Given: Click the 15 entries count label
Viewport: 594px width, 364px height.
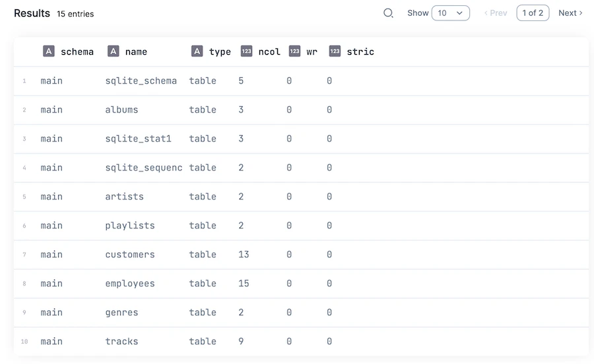Looking at the screenshot, I should click(x=75, y=14).
